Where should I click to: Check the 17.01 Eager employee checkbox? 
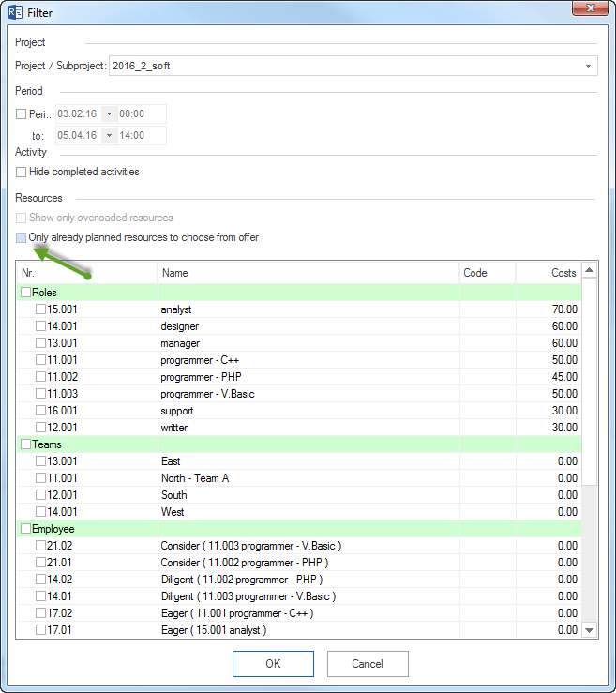coord(40,630)
